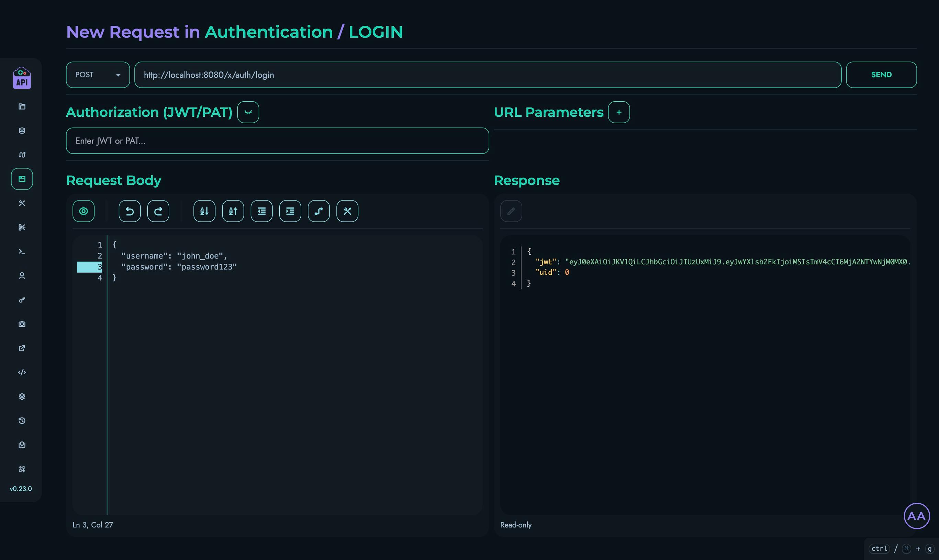This screenshot has width=939, height=560.
Task: Toggle request body preview eye button
Action: (83, 211)
